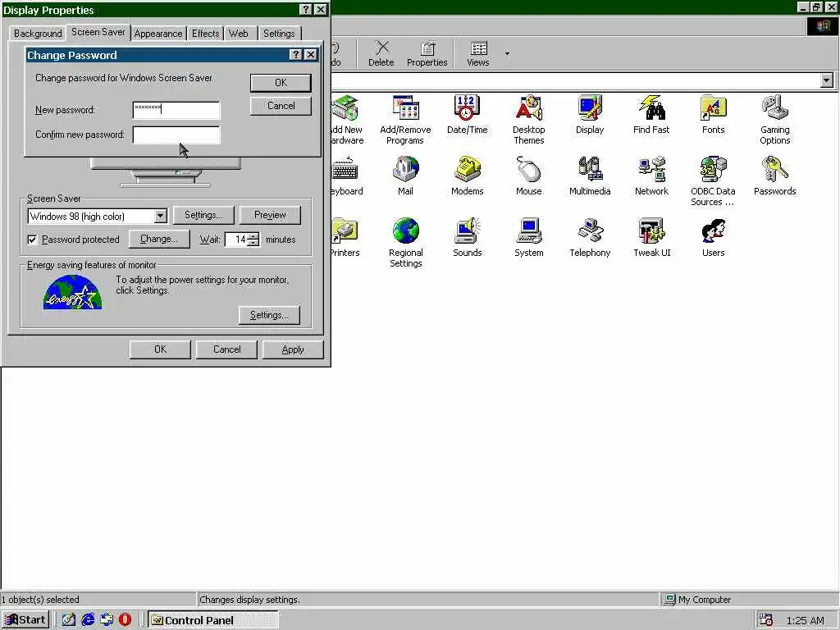
Task: Click the Display Properties help question button
Action: coord(305,10)
